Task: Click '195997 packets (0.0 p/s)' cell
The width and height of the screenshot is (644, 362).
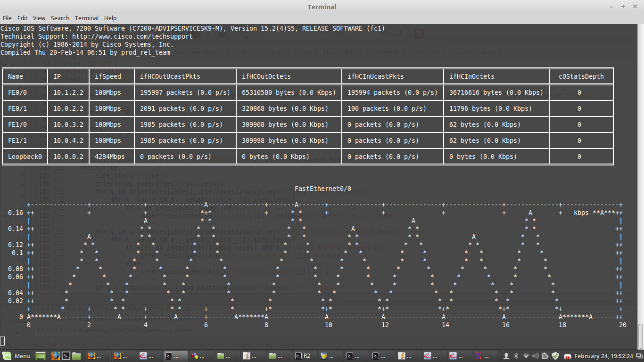Action: [x=185, y=92]
